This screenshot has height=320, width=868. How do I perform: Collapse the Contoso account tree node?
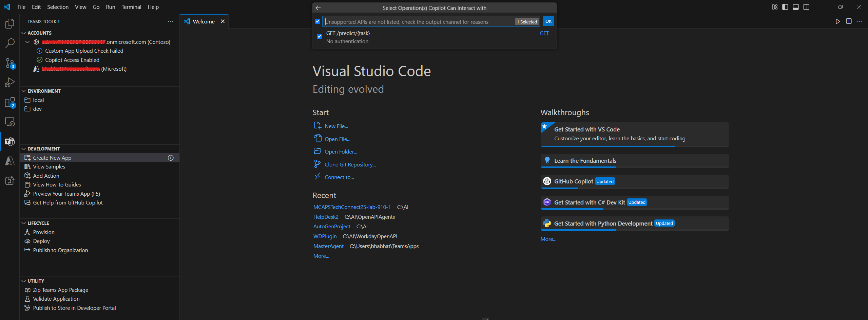pyautogui.click(x=28, y=42)
